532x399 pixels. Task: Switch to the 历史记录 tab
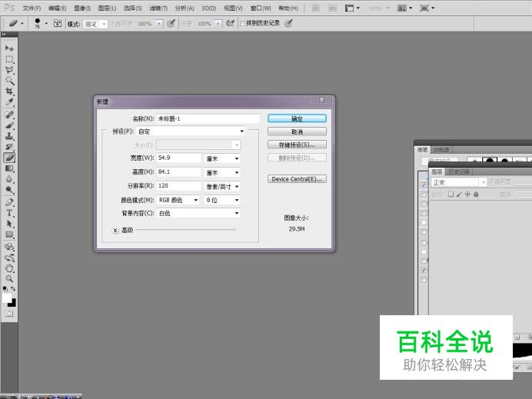tap(459, 171)
